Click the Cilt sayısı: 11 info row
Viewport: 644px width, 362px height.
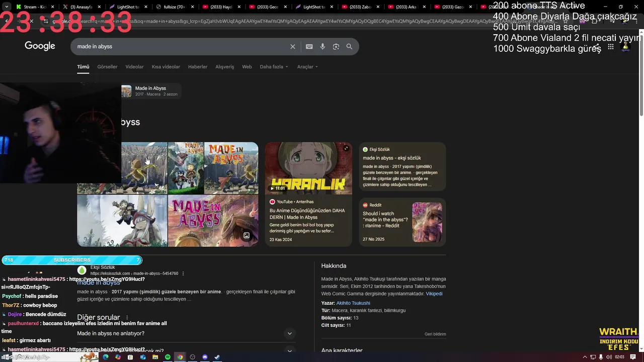[336, 325]
